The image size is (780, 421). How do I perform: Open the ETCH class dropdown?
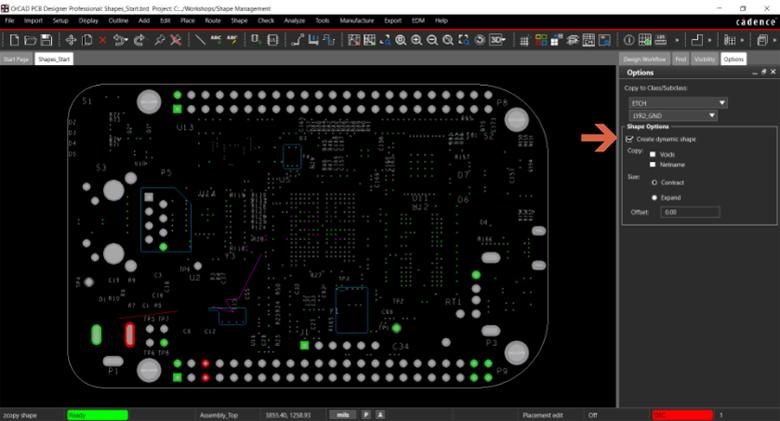[678, 103]
